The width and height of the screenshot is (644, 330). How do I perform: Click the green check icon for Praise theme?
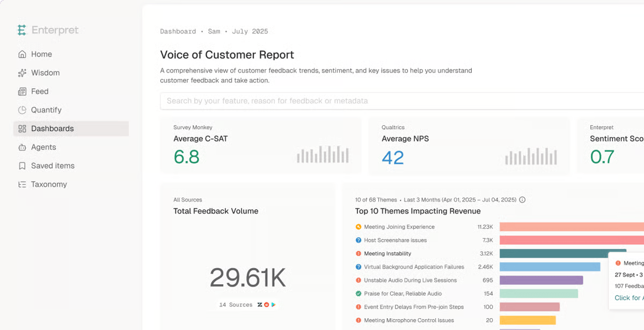(x=358, y=294)
